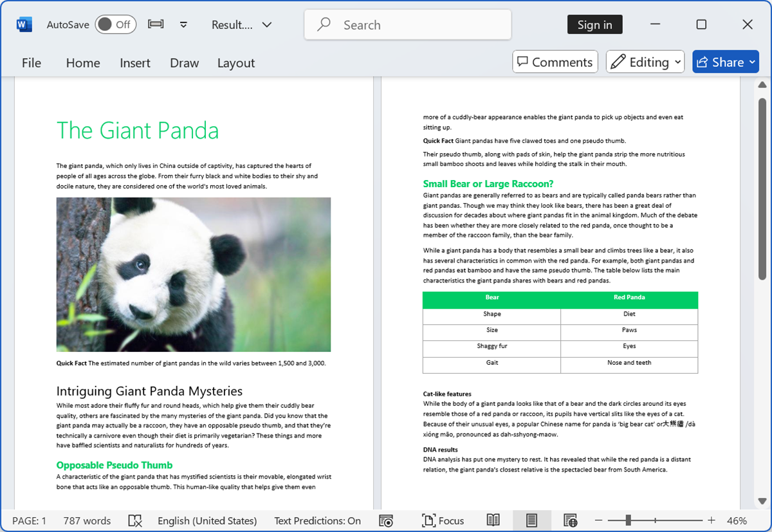
Task: Open the Comments pane
Action: [555, 62]
